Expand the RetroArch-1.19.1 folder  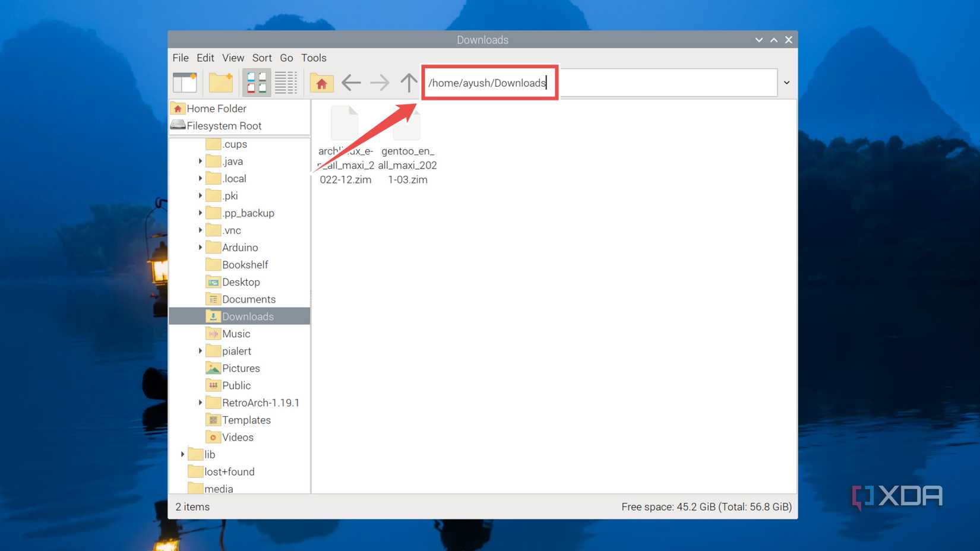200,403
